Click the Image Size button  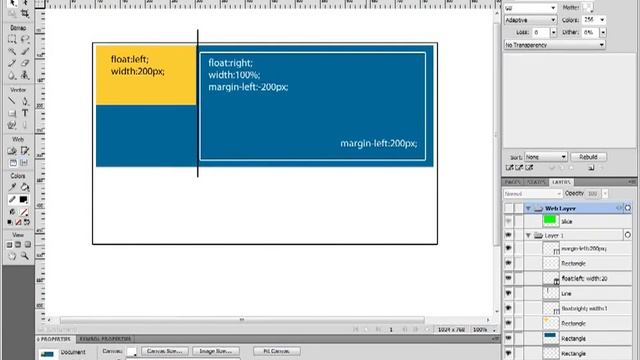(x=216, y=351)
